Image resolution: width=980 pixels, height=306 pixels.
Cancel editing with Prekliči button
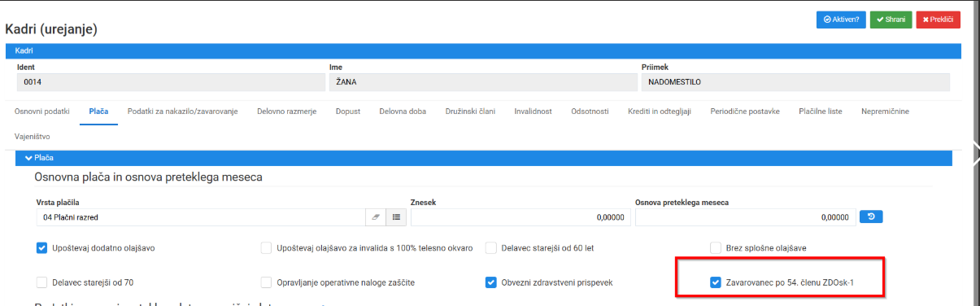tap(938, 20)
